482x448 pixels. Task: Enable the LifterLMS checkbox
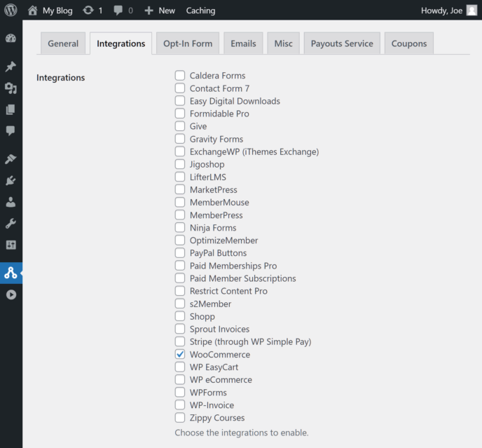coord(180,177)
